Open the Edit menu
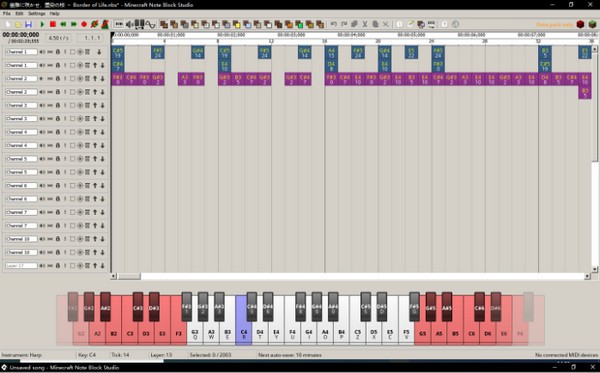This screenshot has height=373, width=600. pyautogui.click(x=19, y=13)
